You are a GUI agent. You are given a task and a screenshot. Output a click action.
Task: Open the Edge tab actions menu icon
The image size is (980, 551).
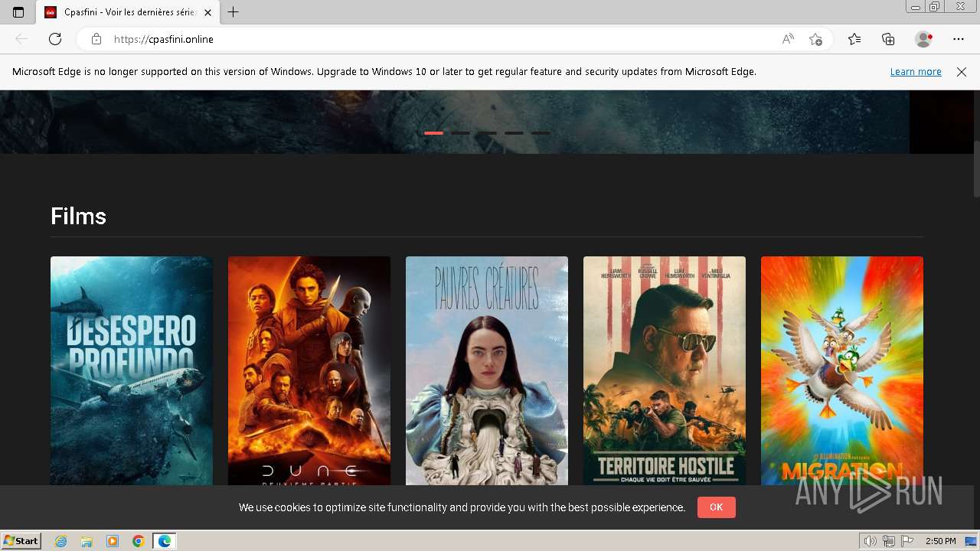pyautogui.click(x=18, y=12)
